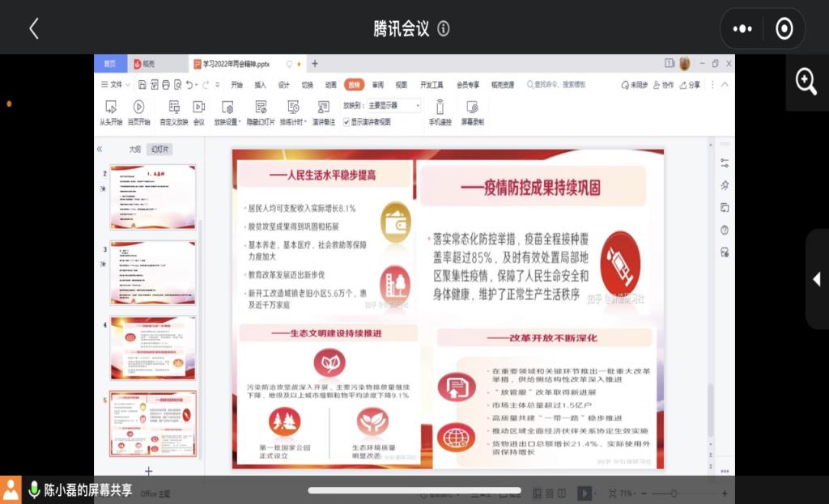Toggle 显示演讲者视图 checkbox
This screenshot has height=504, width=829.
click(x=346, y=122)
